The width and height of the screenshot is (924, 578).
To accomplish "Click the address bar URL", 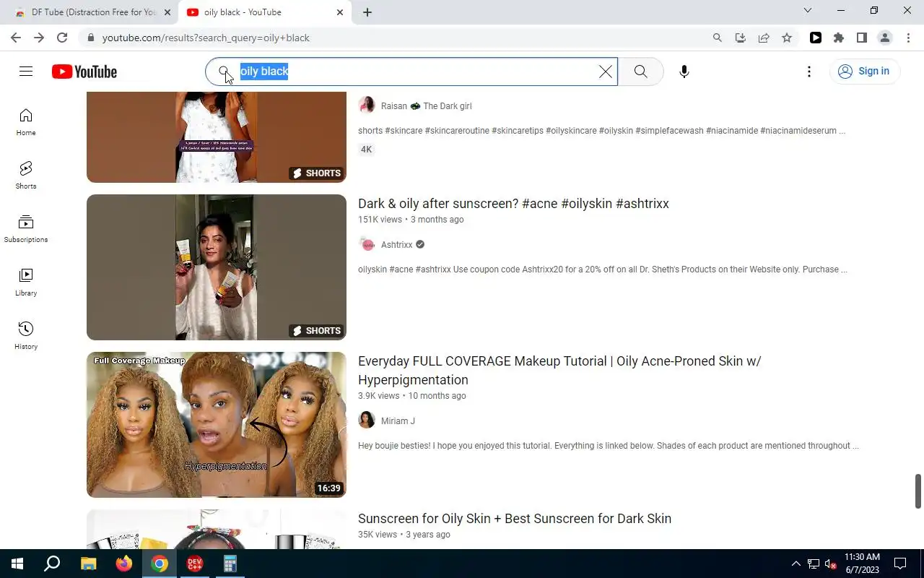I will pos(206,38).
